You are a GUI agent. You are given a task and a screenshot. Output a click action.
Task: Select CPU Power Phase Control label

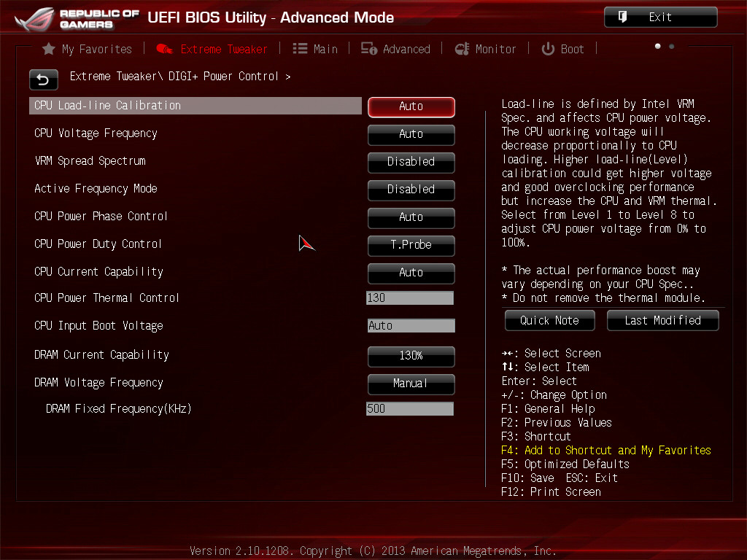tap(101, 216)
